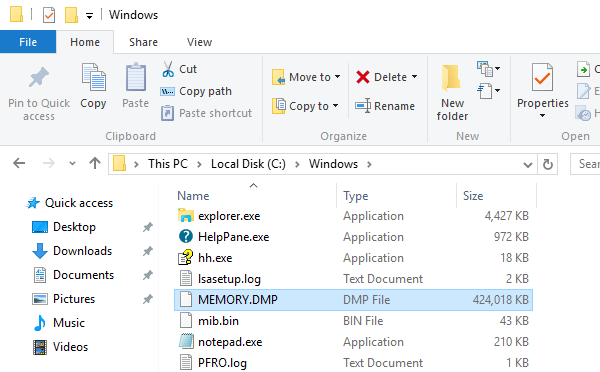Screen dimensions: 600x372
Task: Click Paste shortcut in the ribbon
Action: click(x=206, y=113)
